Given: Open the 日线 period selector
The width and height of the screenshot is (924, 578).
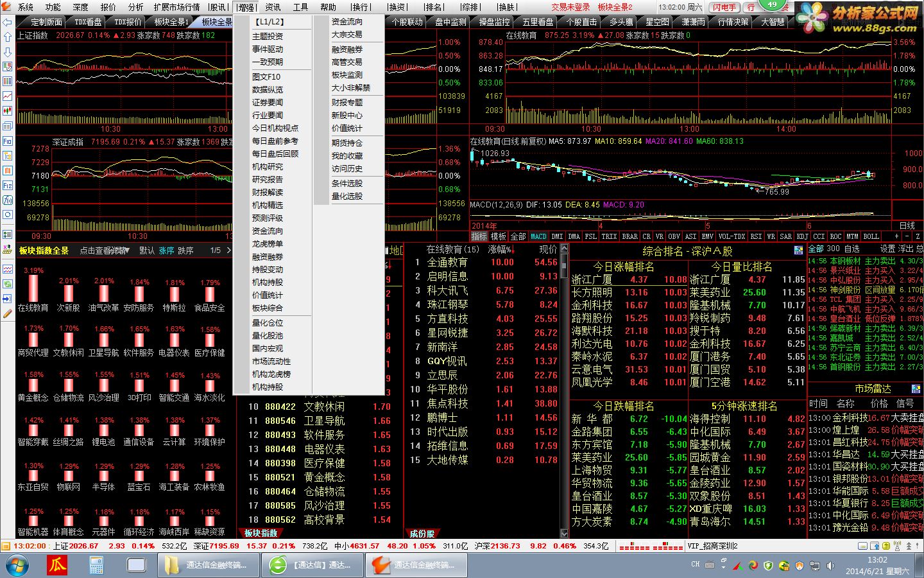Looking at the screenshot, I should tap(907, 225).
